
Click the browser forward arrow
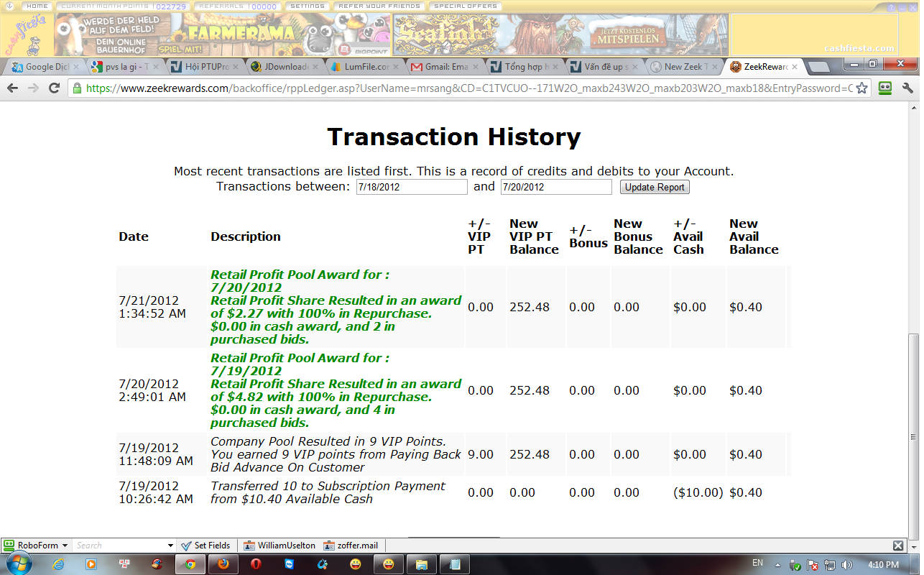[x=33, y=88]
